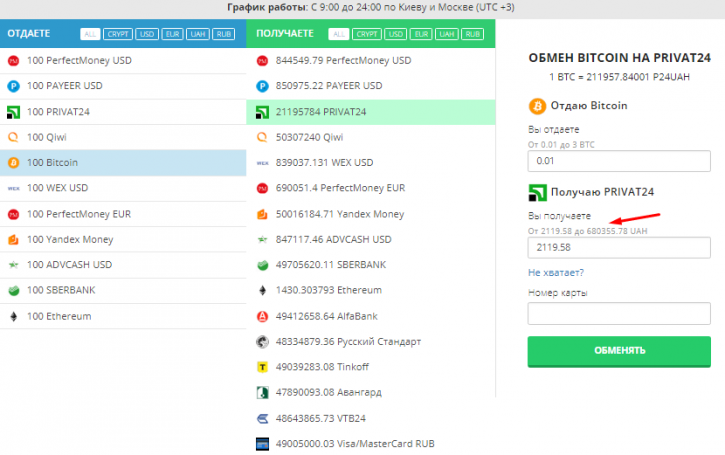
Task: Click the ADVCASH icon in give list
Action: [x=13, y=265]
